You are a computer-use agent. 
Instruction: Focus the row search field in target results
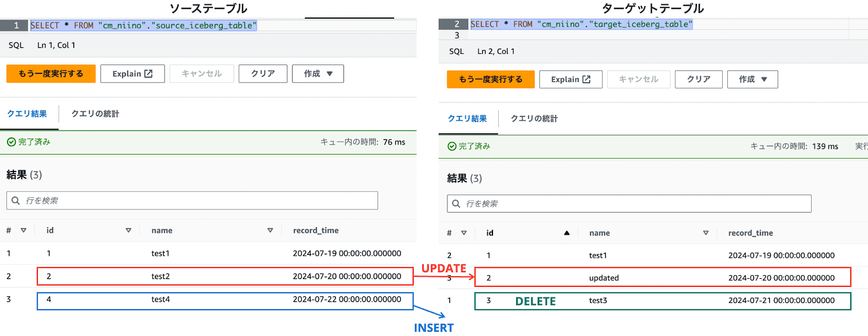click(x=629, y=203)
